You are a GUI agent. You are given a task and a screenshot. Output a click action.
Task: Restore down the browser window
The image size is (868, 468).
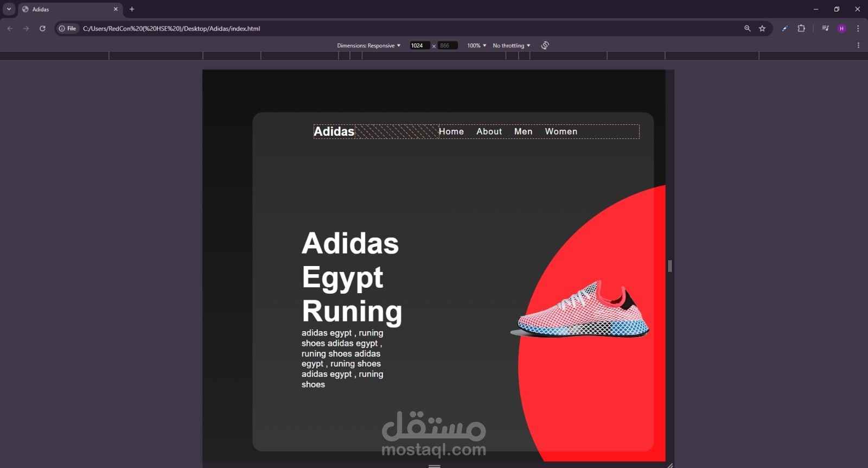click(x=837, y=9)
